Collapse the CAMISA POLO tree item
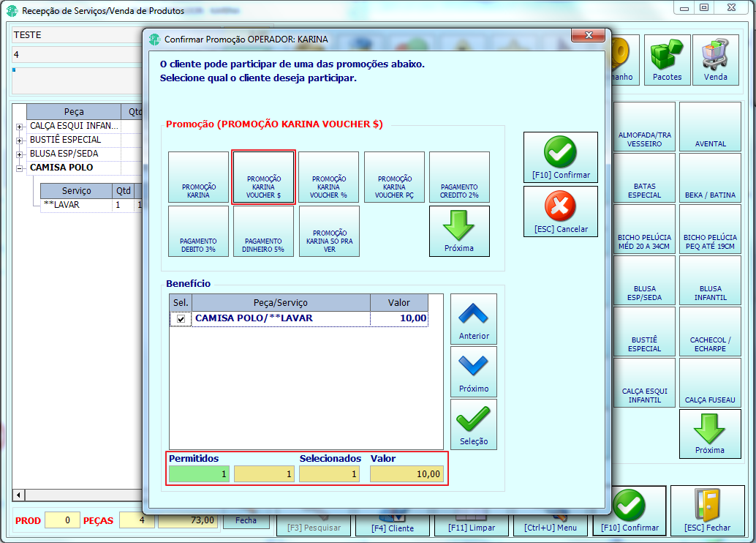 (x=19, y=169)
